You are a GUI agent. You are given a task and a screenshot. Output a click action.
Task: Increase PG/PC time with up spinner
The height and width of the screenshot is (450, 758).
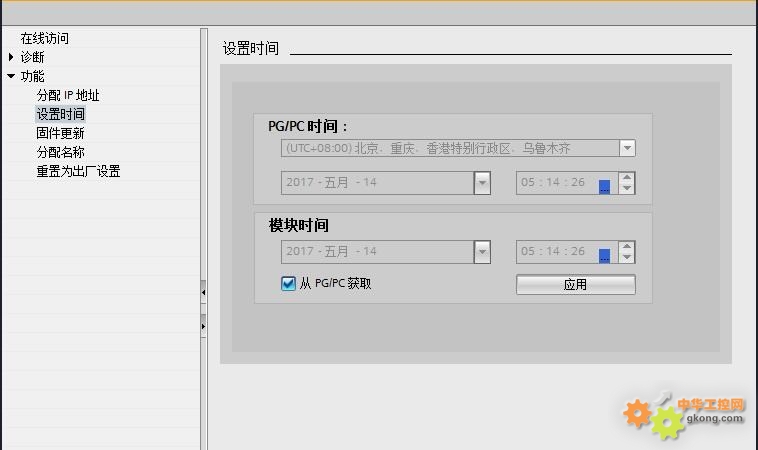pyautogui.click(x=627, y=177)
